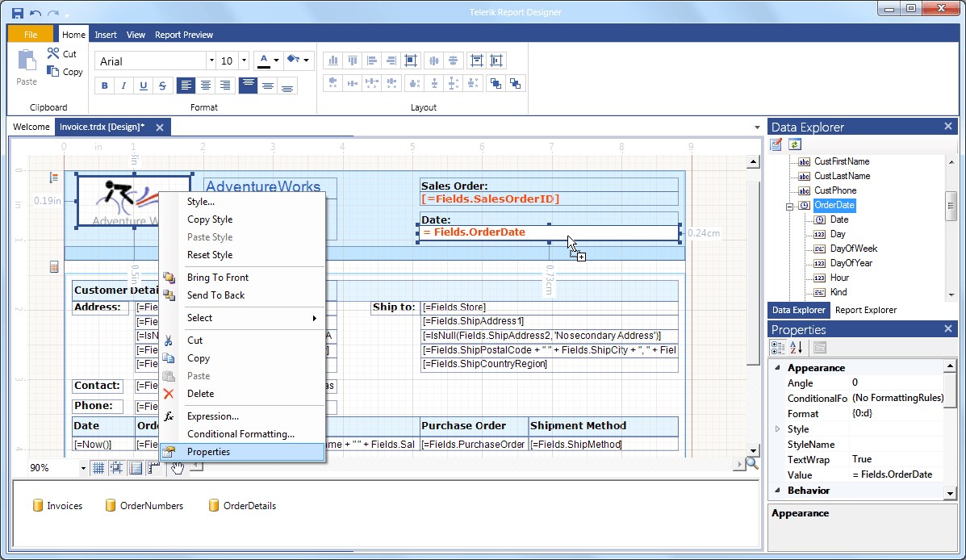Click the Format property value field
The height and width of the screenshot is (560, 966).
(897, 413)
